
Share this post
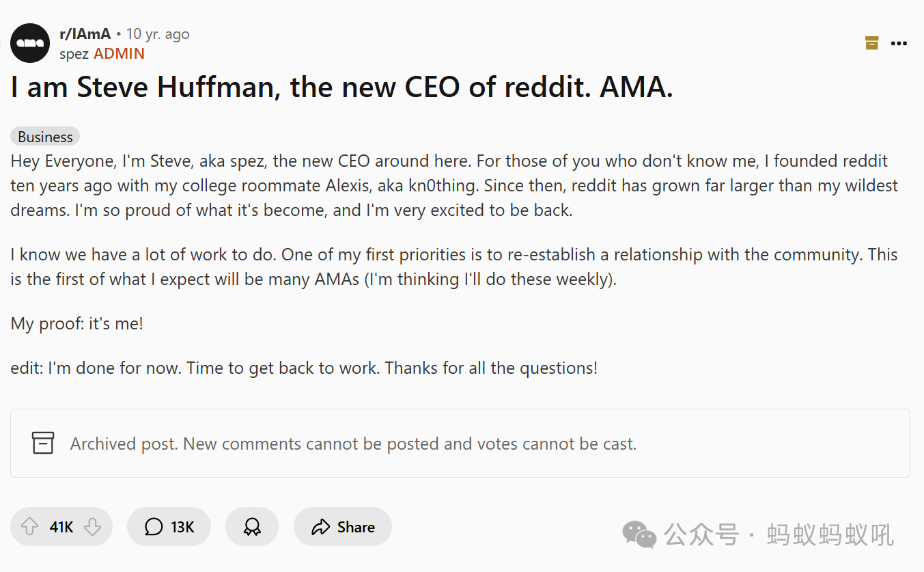tap(343, 527)
